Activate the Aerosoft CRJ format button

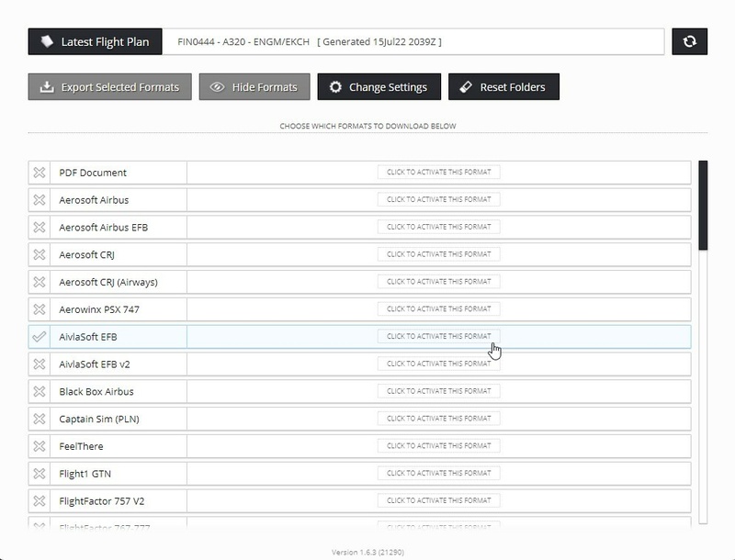(439, 254)
